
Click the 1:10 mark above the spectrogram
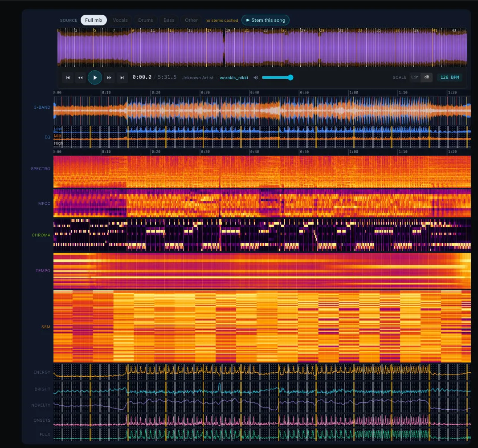click(x=403, y=151)
